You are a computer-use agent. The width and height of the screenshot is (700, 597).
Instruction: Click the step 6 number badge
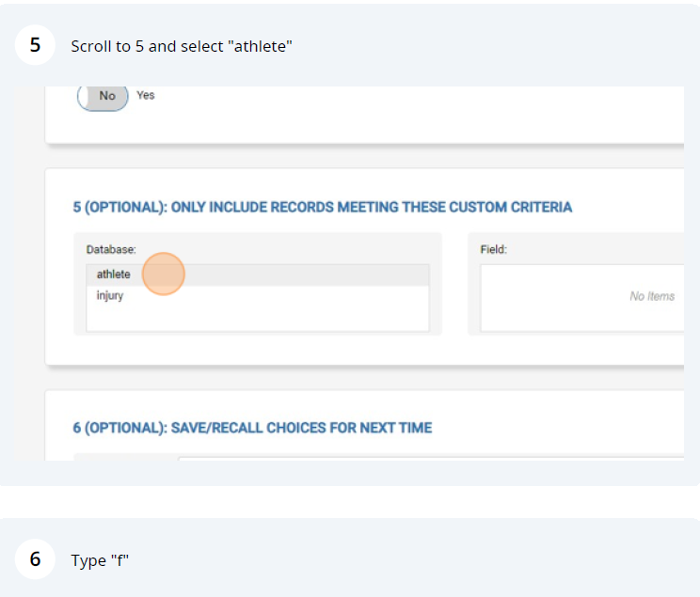click(35, 559)
